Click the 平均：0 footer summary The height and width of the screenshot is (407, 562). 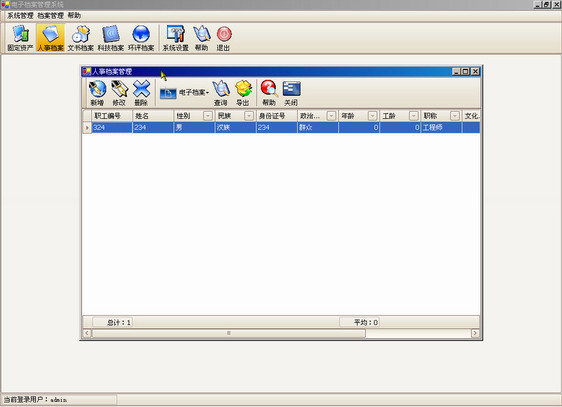click(359, 322)
